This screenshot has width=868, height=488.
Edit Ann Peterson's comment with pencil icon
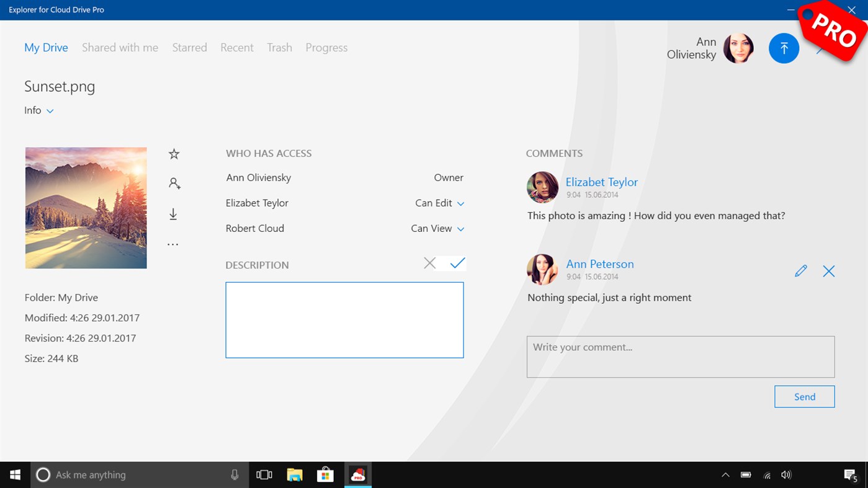click(800, 270)
